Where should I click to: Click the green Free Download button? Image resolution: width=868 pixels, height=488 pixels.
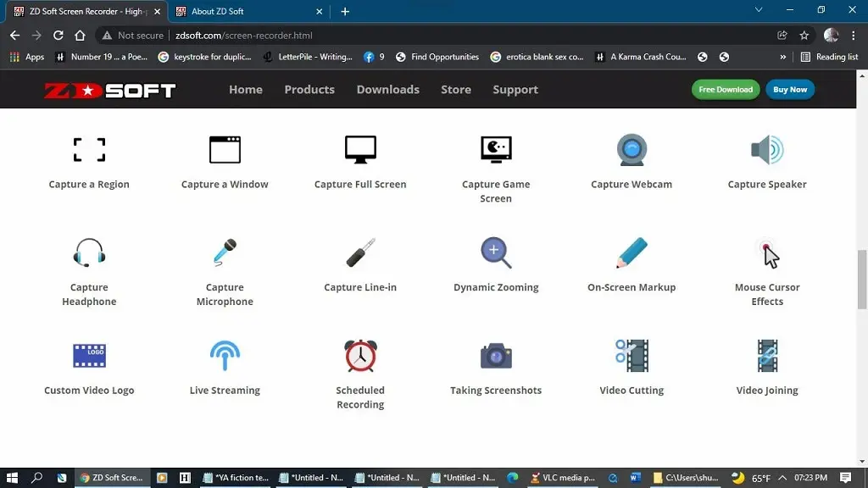point(725,89)
